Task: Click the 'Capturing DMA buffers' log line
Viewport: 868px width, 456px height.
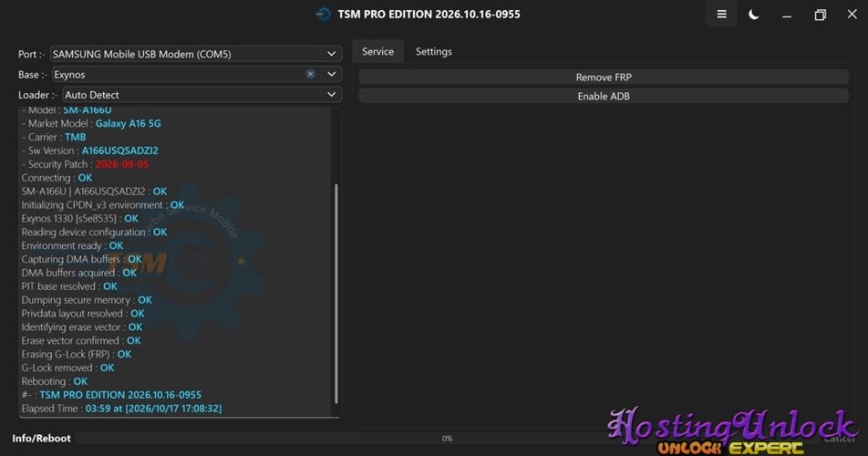Action: (x=81, y=259)
